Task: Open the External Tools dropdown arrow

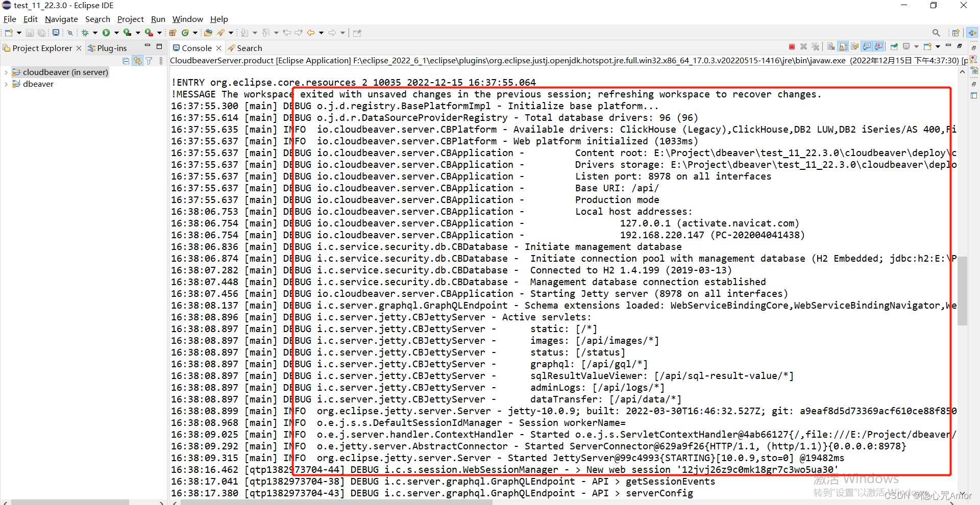Action: pyautogui.click(x=159, y=33)
